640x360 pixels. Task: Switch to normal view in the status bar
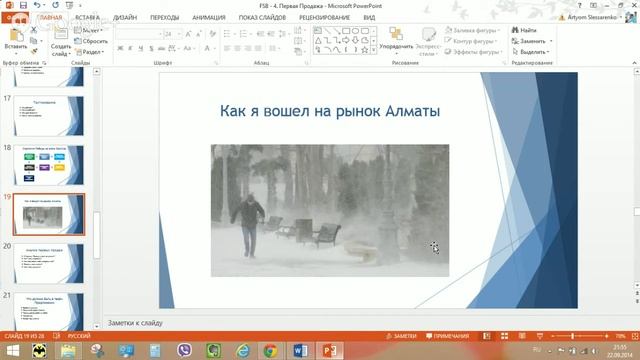pyautogui.click(x=487, y=336)
